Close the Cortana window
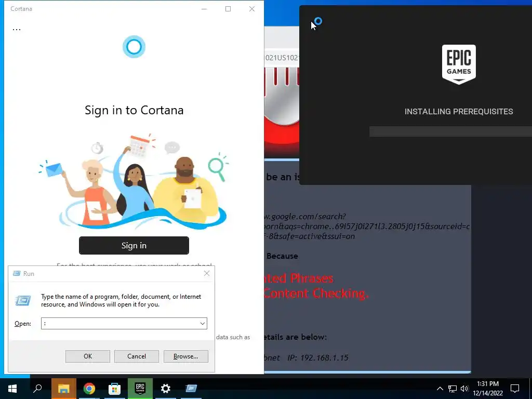 [x=252, y=9]
